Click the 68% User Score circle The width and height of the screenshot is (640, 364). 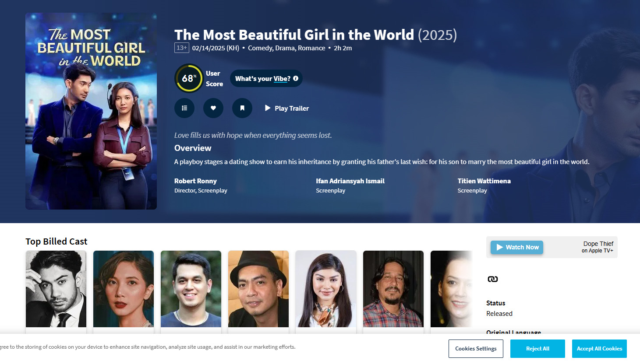pos(189,78)
